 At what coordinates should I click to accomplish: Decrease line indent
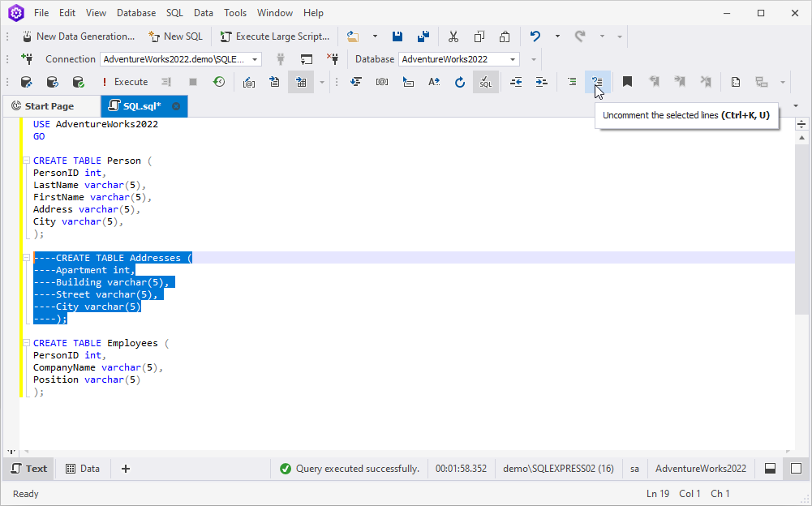point(516,82)
